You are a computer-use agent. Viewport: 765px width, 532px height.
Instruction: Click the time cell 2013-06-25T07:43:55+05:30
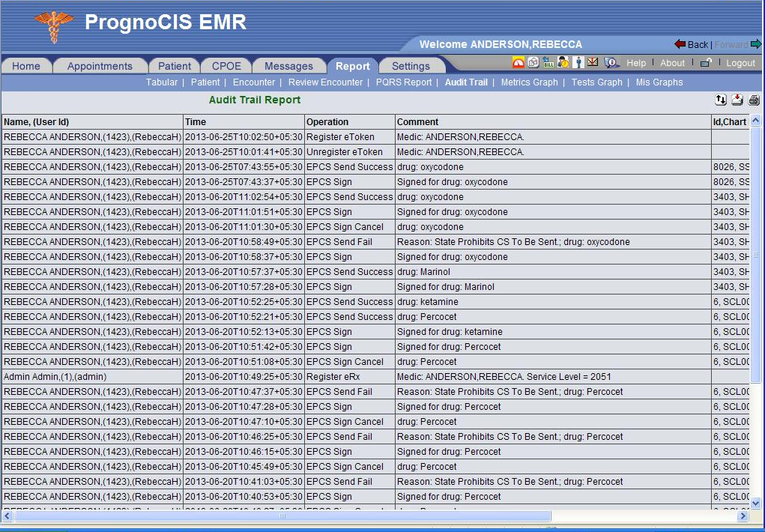point(244,166)
